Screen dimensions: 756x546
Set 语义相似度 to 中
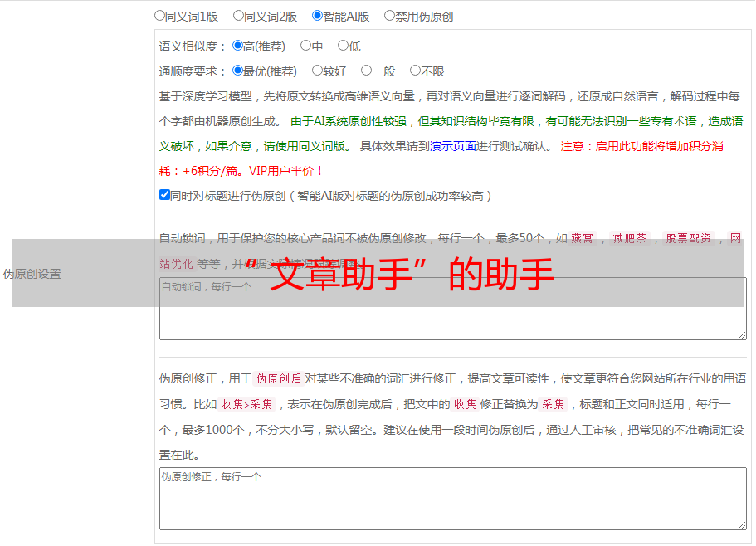[305, 46]
